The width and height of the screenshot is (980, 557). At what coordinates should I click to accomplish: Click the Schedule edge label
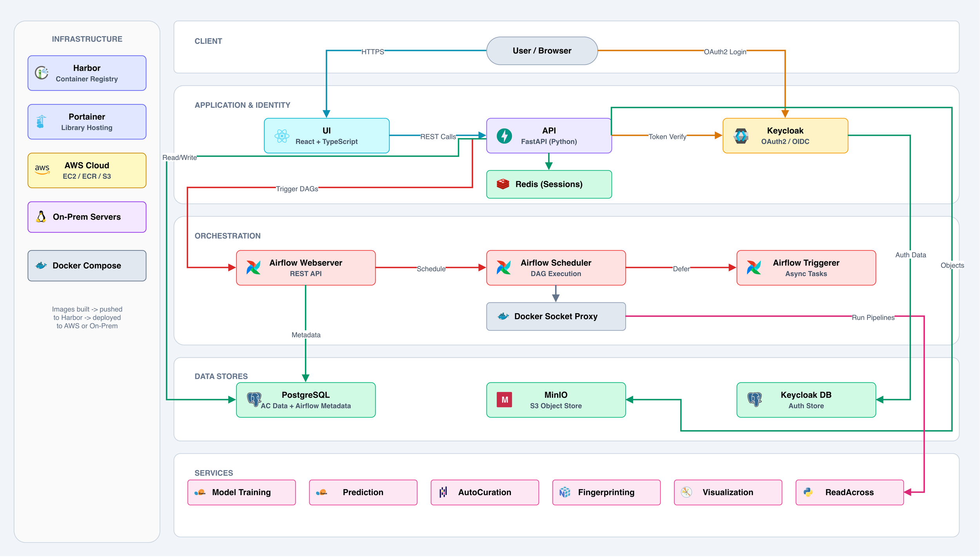[431, 269]
